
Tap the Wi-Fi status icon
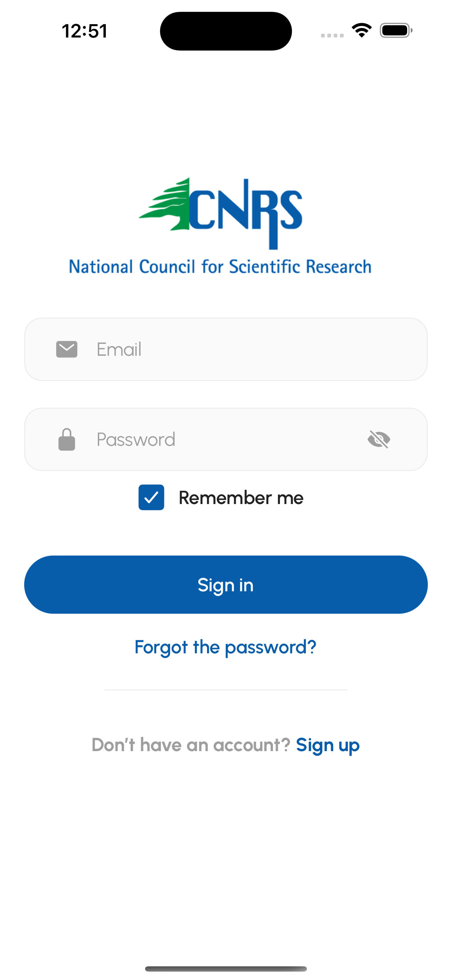click(x=362, y=30)
